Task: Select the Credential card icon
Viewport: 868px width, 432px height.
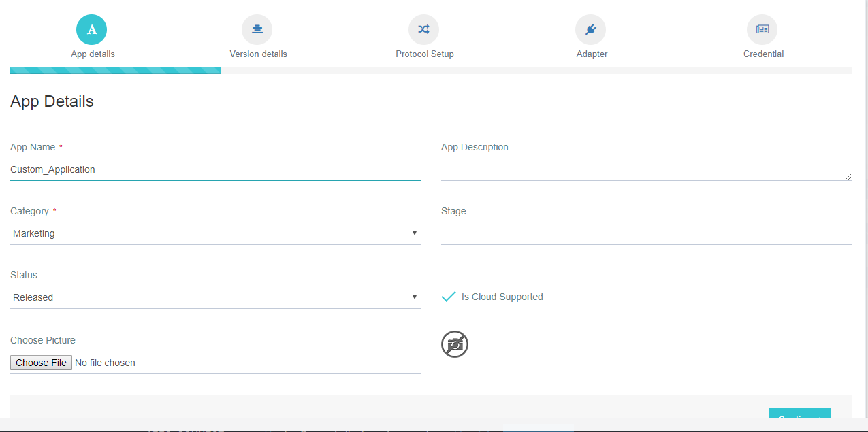Action: coord(762,29)
